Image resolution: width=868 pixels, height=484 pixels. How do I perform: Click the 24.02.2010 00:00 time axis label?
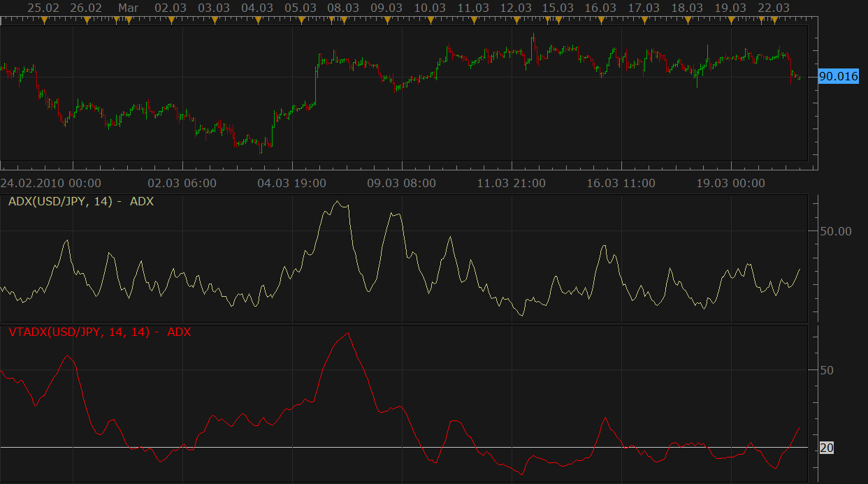click(x=50, y=183)
